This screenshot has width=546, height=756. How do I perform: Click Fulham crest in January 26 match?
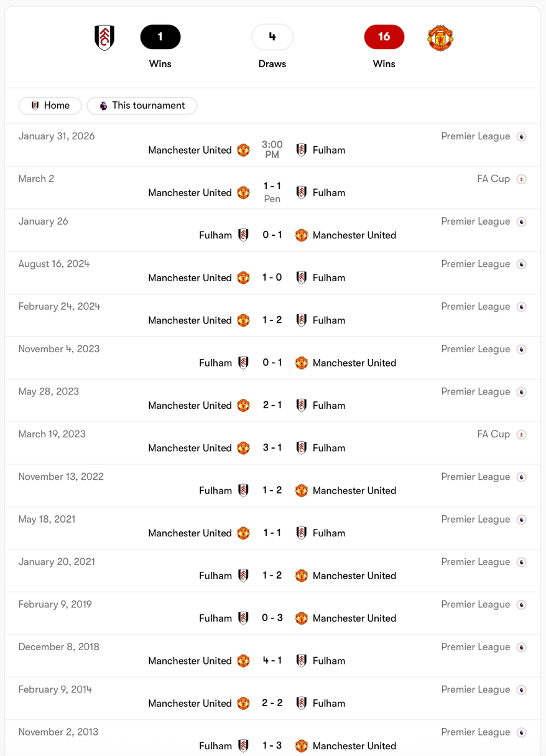click(244, 235)
